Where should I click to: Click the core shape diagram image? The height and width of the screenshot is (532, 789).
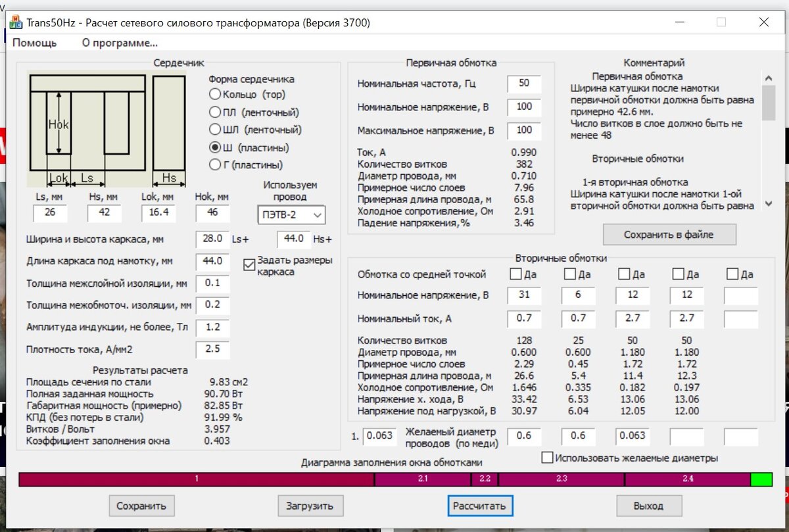[x=108, y=130]
